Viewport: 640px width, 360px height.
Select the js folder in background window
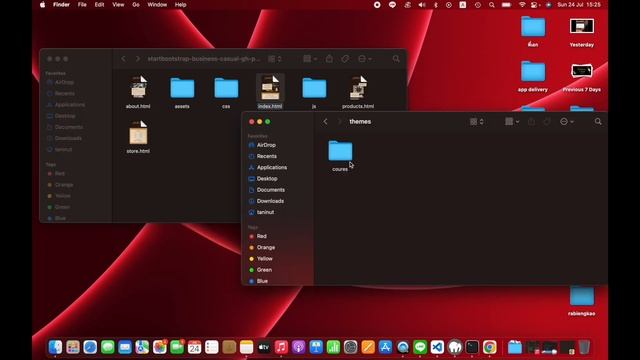click(314, 88)
